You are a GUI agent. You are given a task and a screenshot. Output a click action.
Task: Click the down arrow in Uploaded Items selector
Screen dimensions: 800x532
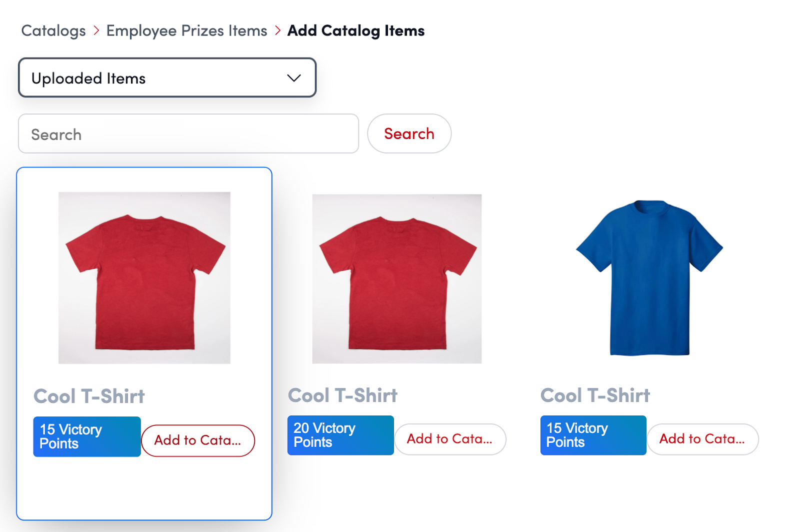click(x=294, y=78)
